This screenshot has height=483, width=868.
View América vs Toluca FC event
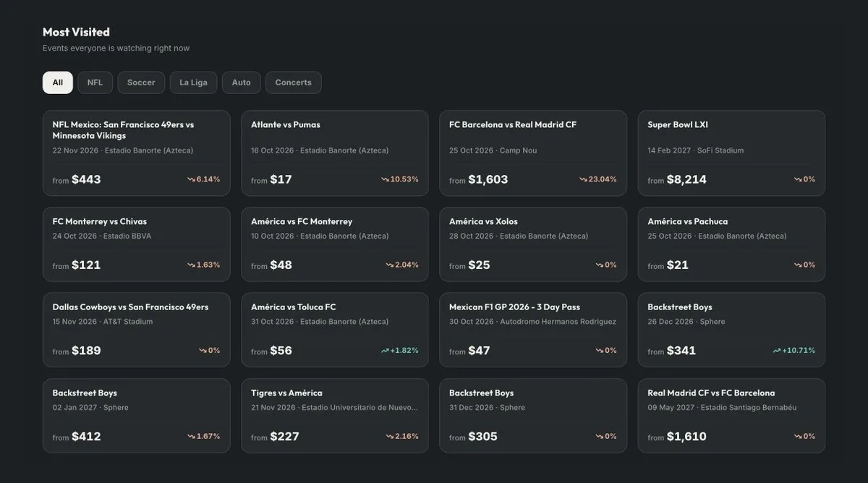(x=335, y=330)
